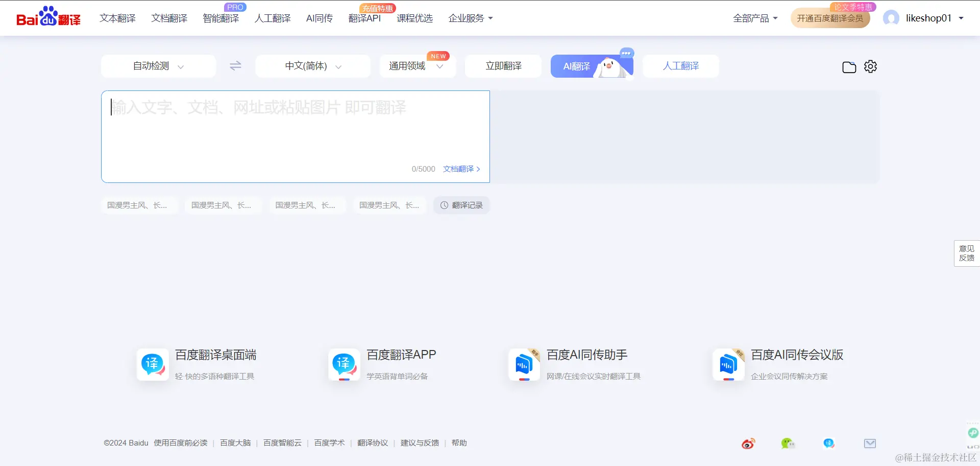This screenshot has width=980, height=466.
Task: Visit the 百度大脑 footer link
Action: point(235,443)
